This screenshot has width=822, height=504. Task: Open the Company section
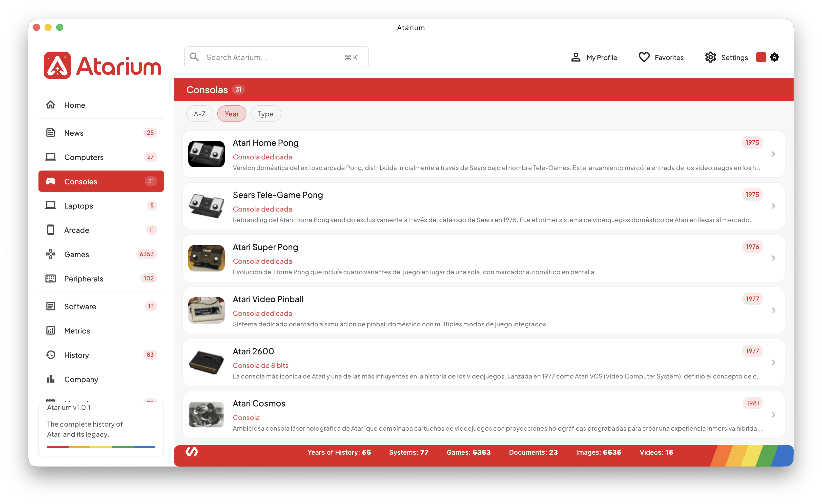coord(101,380)
